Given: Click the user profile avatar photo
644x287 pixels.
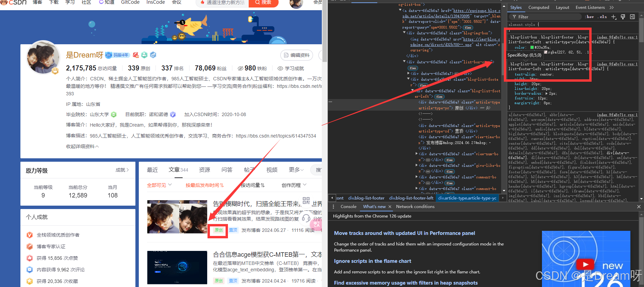Looking at the screenshot, I should 44,58.
